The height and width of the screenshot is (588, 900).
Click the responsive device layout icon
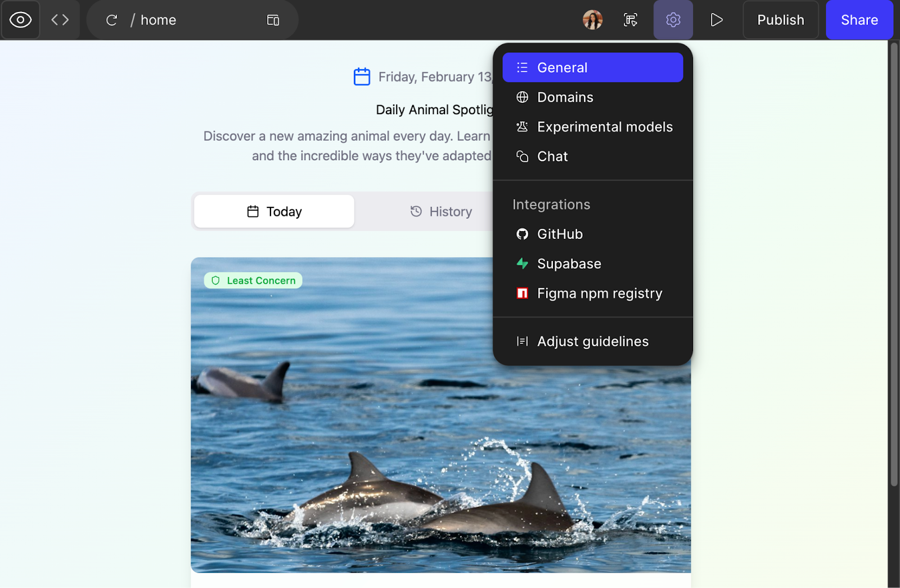point(273,20)
